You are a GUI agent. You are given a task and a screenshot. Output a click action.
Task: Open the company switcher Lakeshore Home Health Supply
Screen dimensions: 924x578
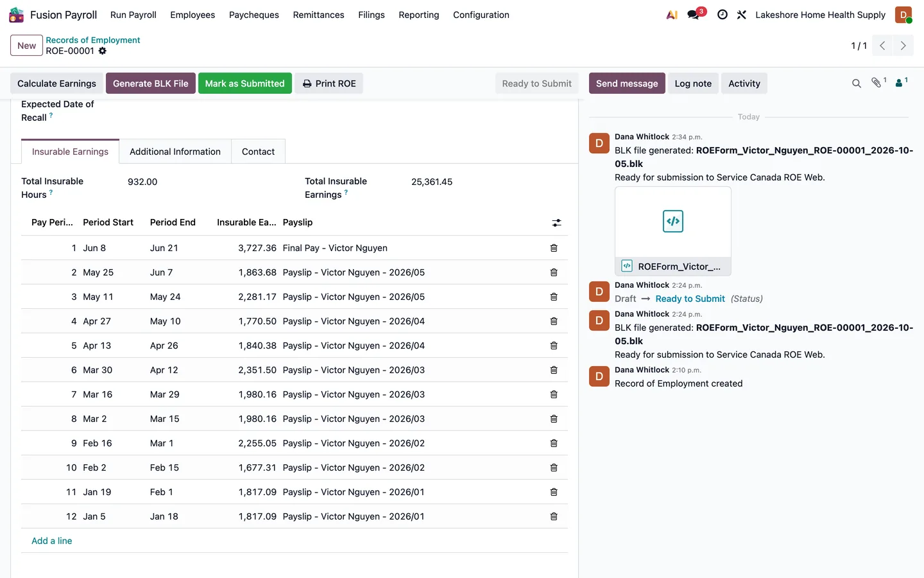point(820,15)
